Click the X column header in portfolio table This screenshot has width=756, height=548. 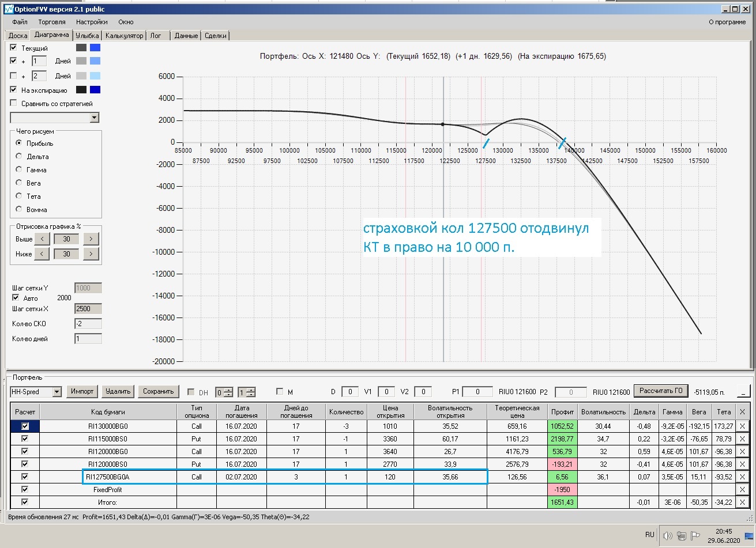pos(742,411)
